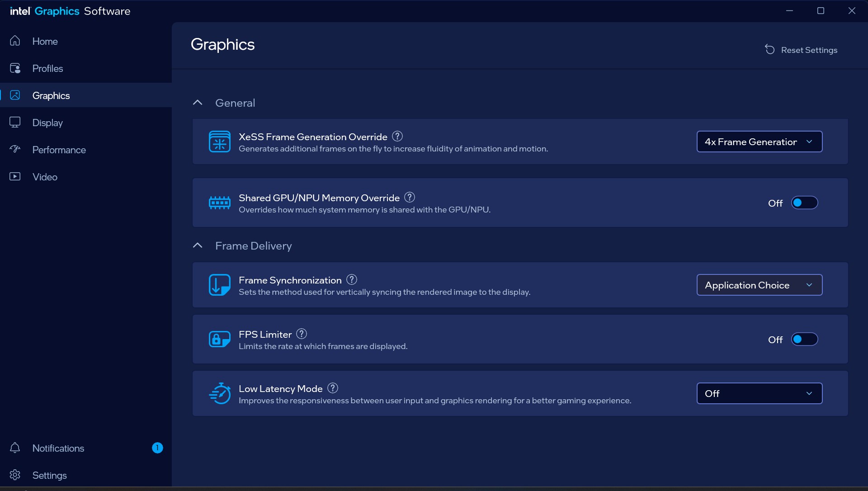Open help tooltip for FPS Limiter
The height and width of the screenshot is (491, 868).
pyautogui.click(x=302, y=334)
